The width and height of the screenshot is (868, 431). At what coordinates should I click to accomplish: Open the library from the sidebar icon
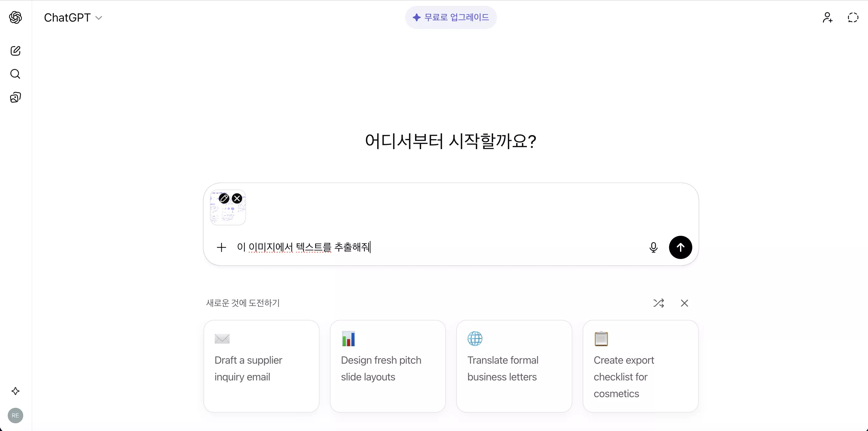point(15,97)
